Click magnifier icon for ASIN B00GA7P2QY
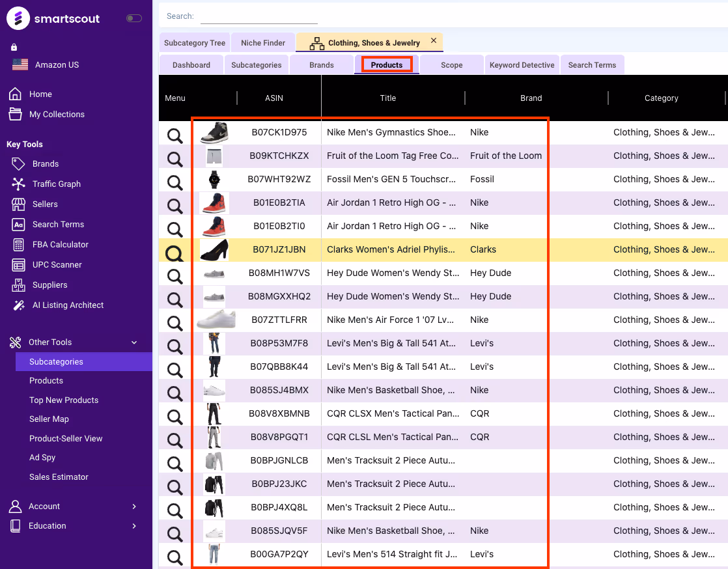The width and height of the screenshot is (728, 569). click(x=175, y=557)
